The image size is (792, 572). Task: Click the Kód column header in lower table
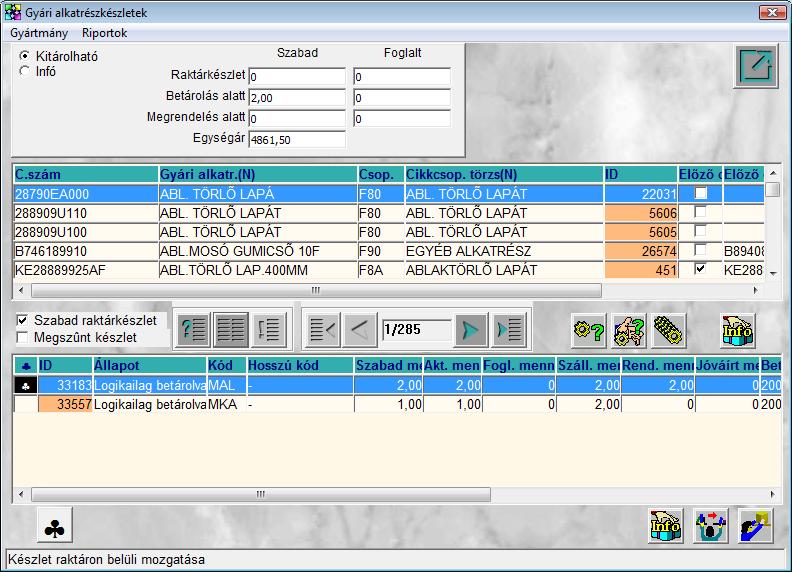coord(227,365)
